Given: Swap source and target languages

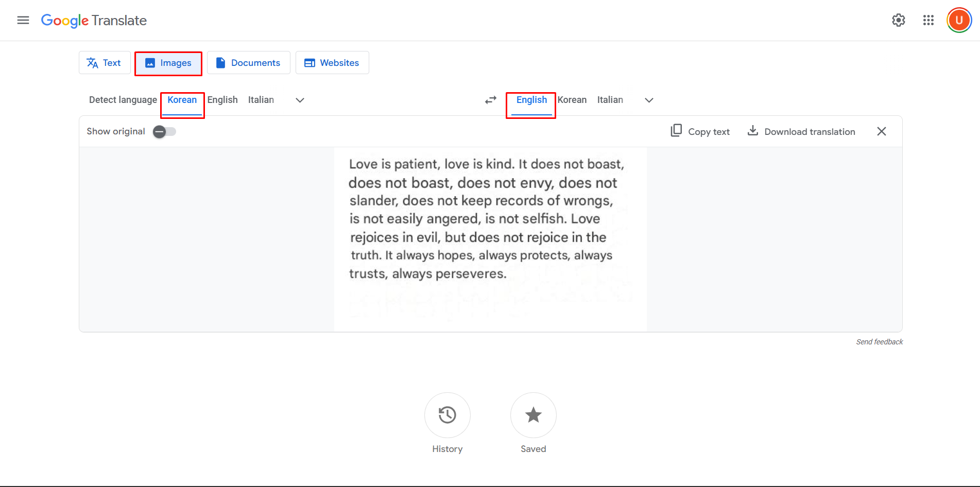Looking at the screenshot, I should click(x=490, y=100).
